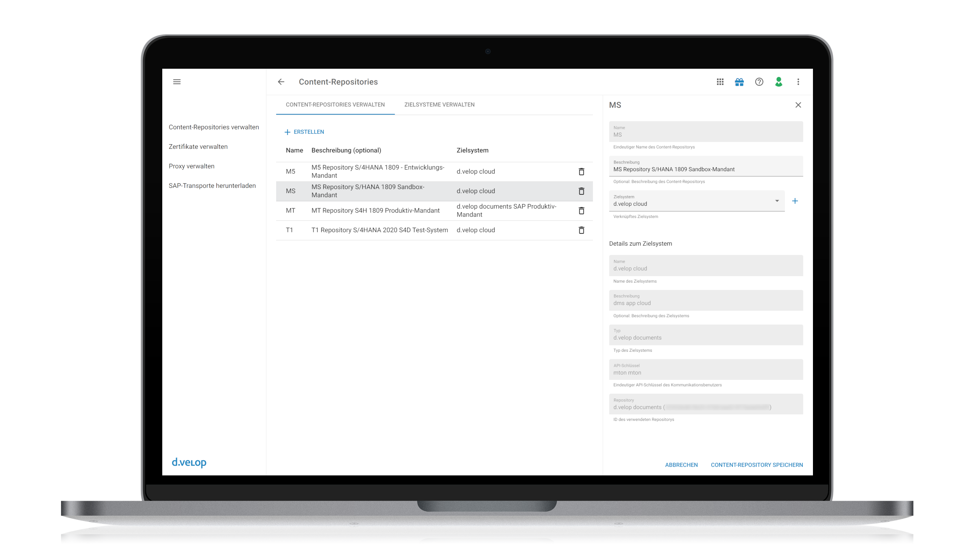Open the user profile icon
Image resolution: width=974 pixels, height=560 pixels.
(x=778, y=82)
